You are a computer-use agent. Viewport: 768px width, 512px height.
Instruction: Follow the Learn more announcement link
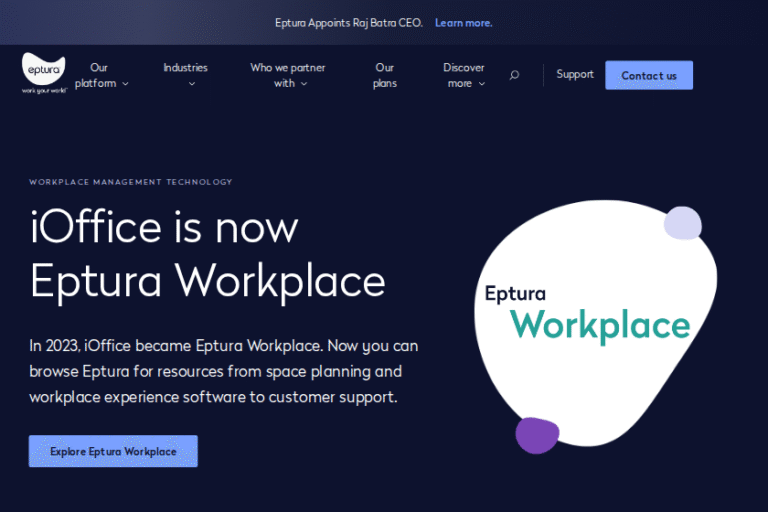463,22
